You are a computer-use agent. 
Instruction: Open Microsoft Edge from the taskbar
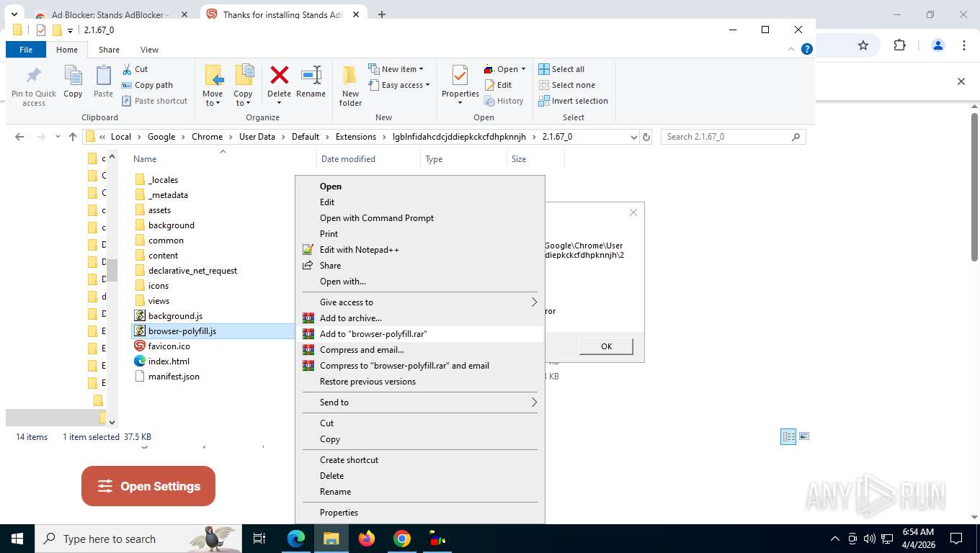pos(296,539)
